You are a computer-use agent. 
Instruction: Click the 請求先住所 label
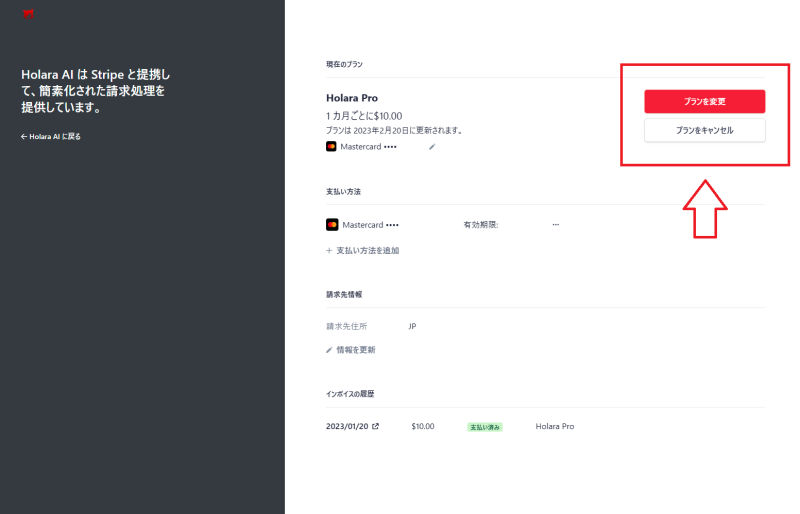click(346, 326)
